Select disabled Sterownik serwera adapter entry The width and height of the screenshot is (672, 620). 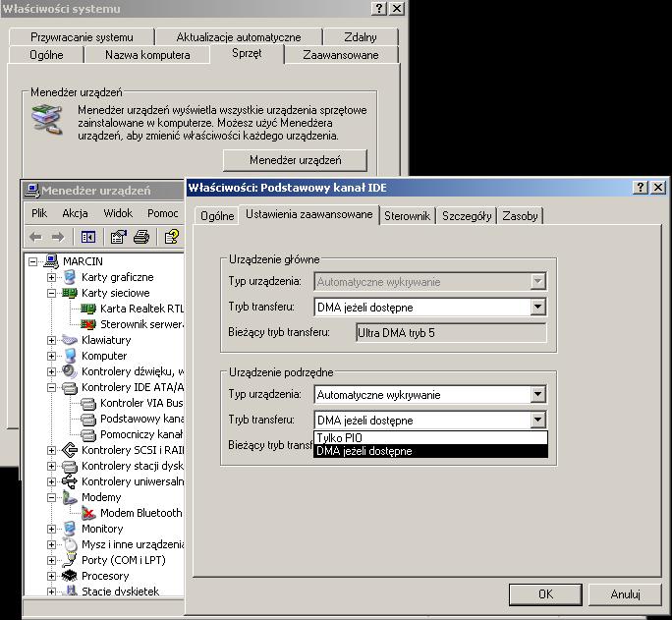click(133, 324)
